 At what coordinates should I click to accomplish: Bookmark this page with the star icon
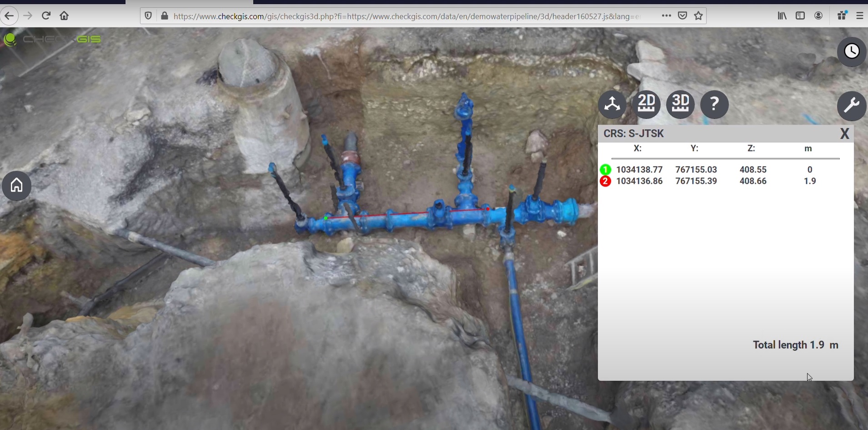698,16
